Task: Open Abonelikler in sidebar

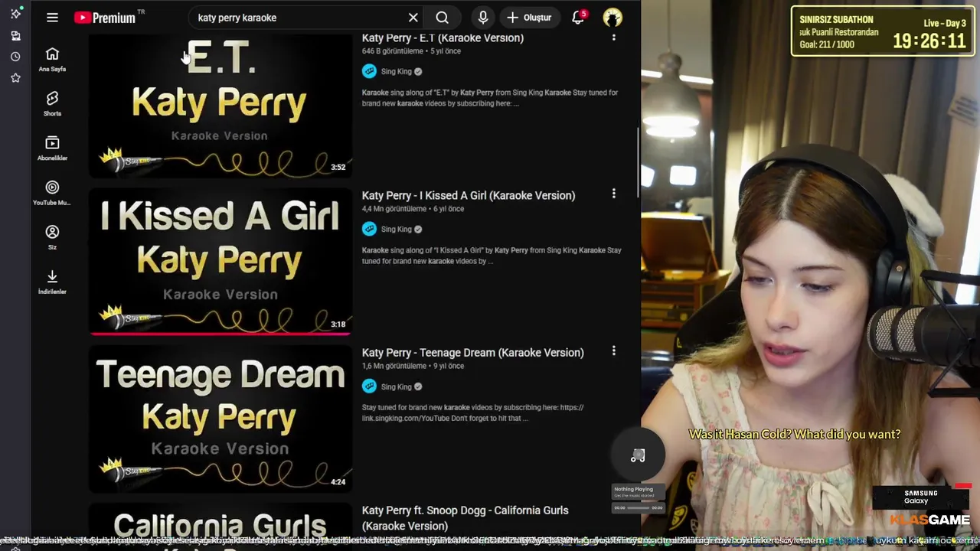Action: (x=52, y=148)
